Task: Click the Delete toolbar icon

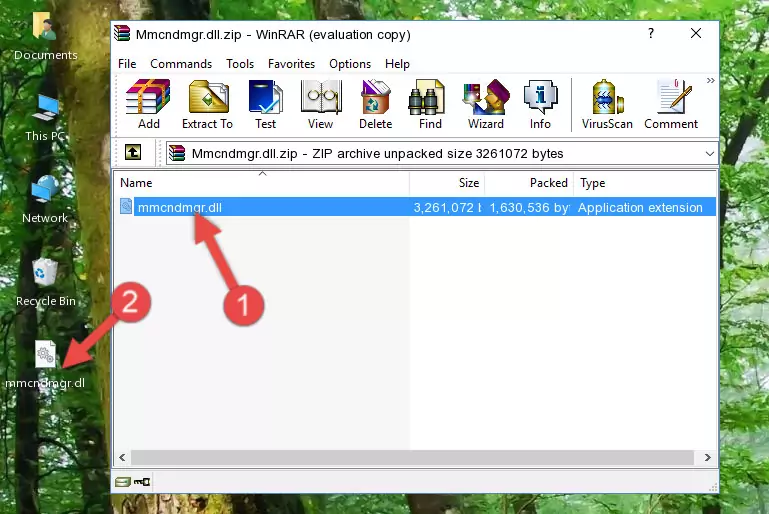Action: click(x=376, y=104)
